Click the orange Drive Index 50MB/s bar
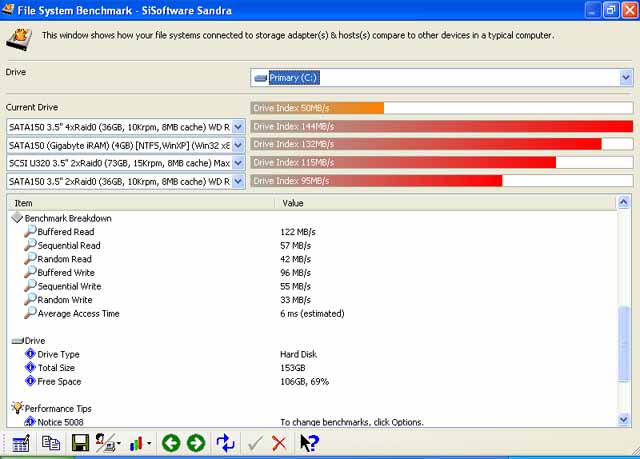 (x=317, y=108)
